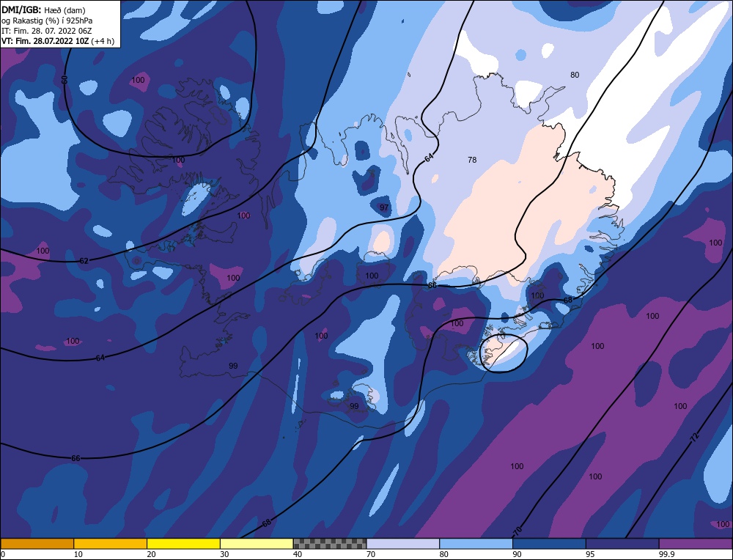Pick the checkered gray 40–70 legend swatch

pos(330,543)
